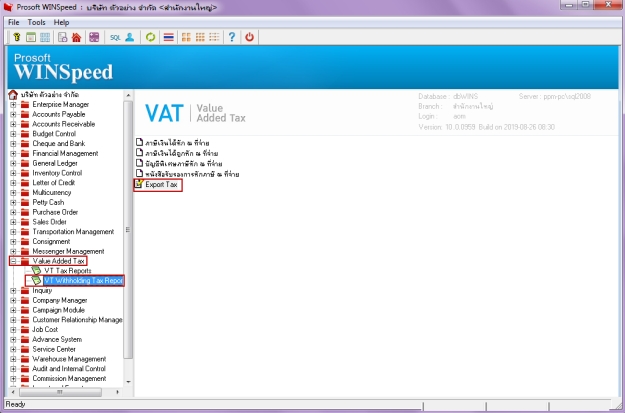Screen dimensions: 625x413
Task: Open the File menu
Action: 14,22
